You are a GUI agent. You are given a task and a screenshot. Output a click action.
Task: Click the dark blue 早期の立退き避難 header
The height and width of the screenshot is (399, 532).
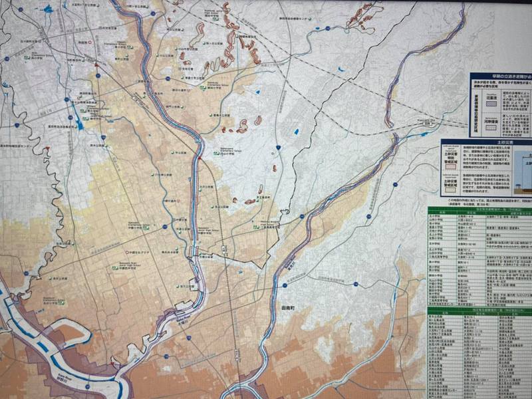[500, 77]
